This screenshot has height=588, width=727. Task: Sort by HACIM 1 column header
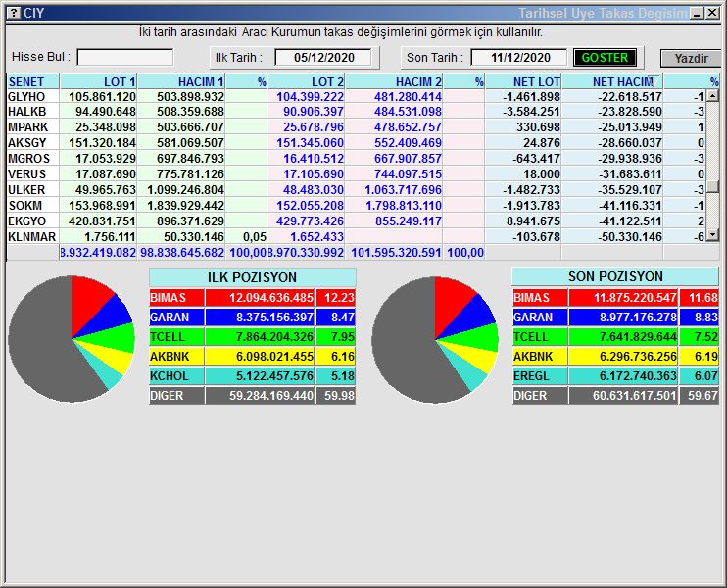click(x=181, y=82)
